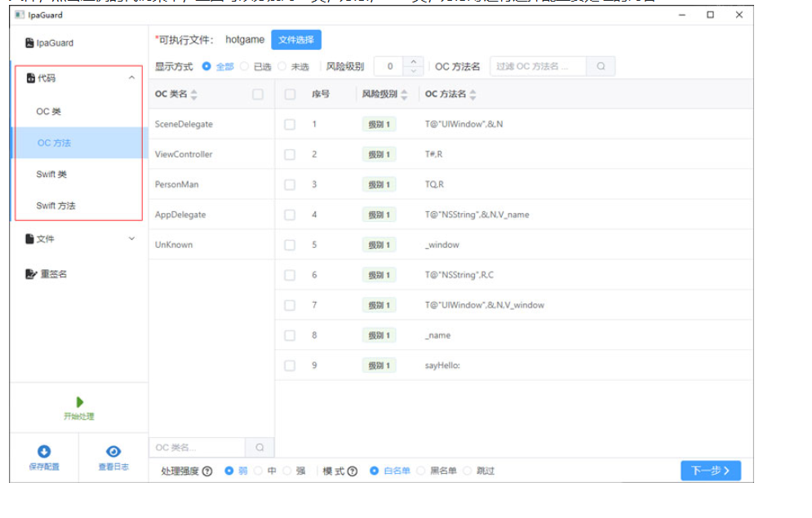Viewport: 812px width, 518px height.
Task: Select the OC 类 item in sidebar
Action: tap(60, 111)
